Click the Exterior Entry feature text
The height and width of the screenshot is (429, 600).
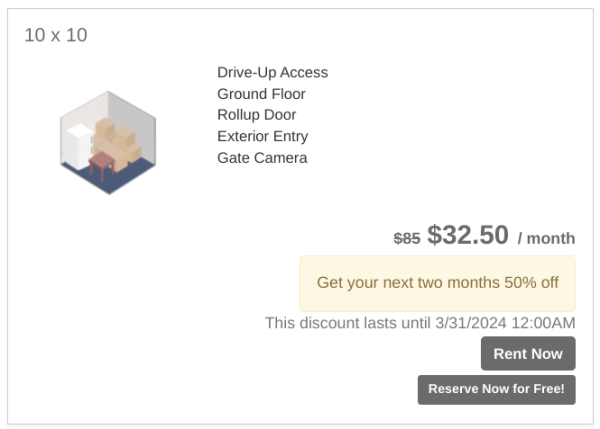pos(262,136)
